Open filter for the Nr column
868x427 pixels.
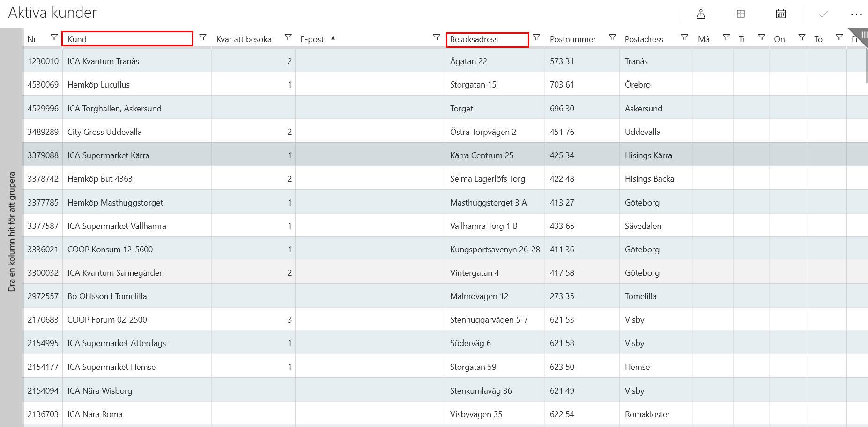pos(54,37)
